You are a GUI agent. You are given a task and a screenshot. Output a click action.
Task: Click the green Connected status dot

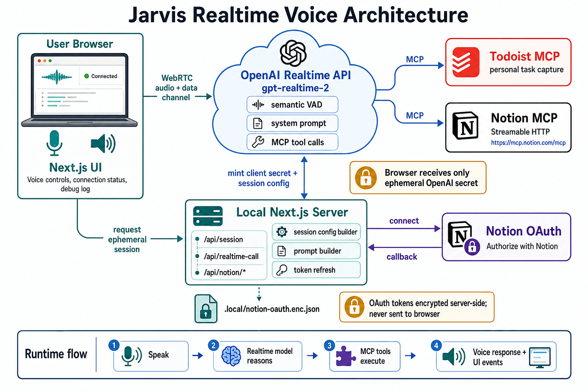pos(87,76)
